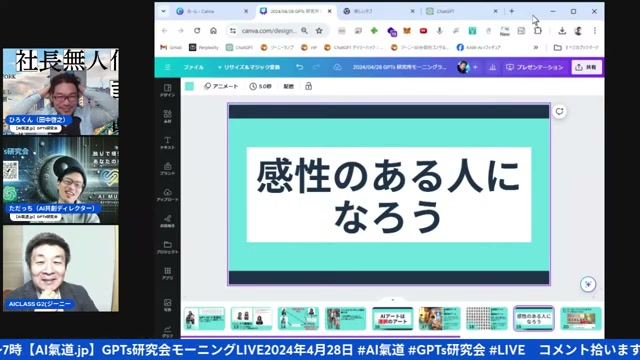Viewport: 640px width, 360px height.
Task: Navigate back in Chrome
Action: [164, 31]
